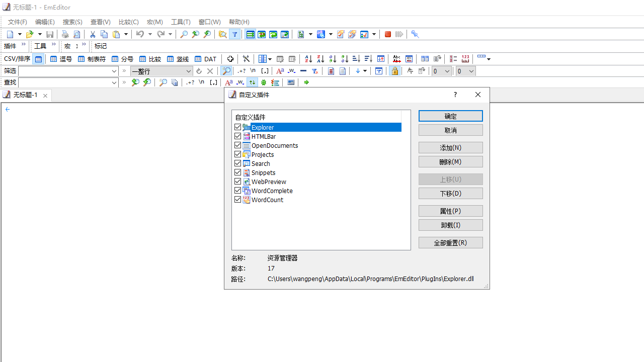This screenshot has height=362, width=644.
Task: Click 全部重置(R) to reset all plugins
Action: (450, 242)
